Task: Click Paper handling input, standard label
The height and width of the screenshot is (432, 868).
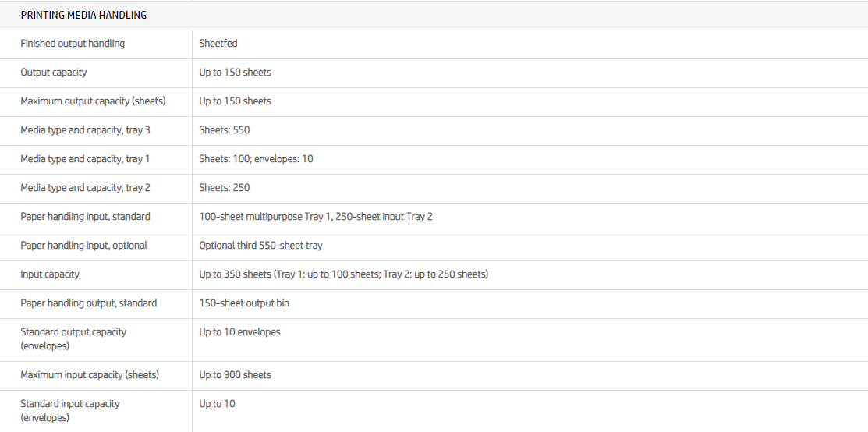Action: pyautogui.click(x=85, y=217)
